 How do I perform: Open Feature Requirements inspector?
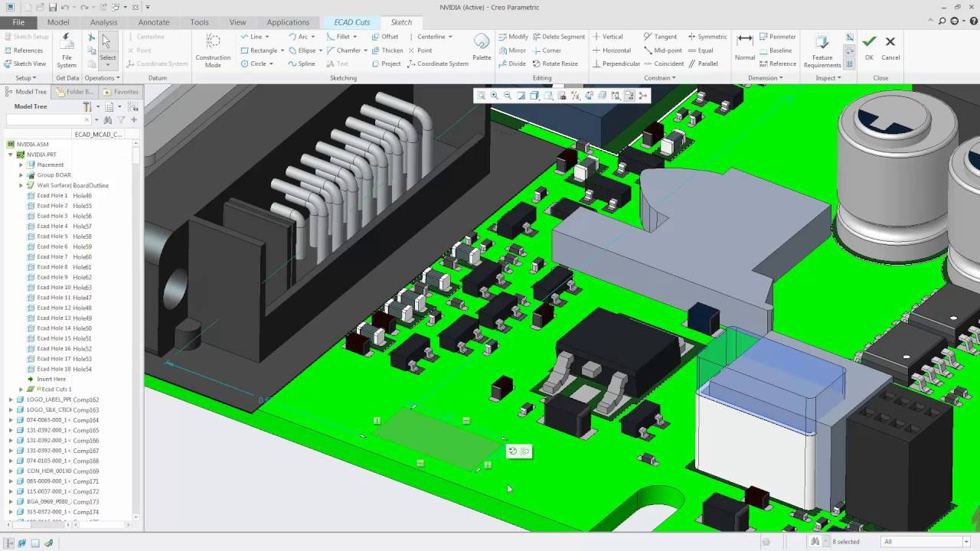(x=822, y=51)
